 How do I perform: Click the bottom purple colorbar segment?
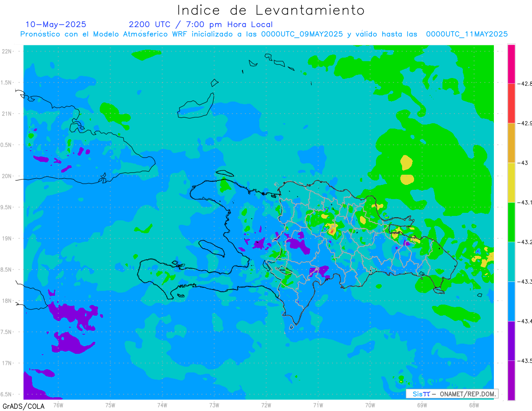click(511, 380)
